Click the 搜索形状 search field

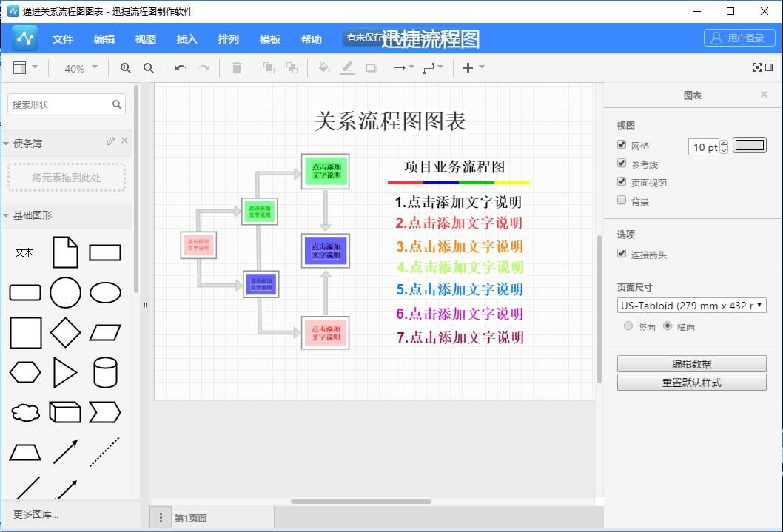63,104
